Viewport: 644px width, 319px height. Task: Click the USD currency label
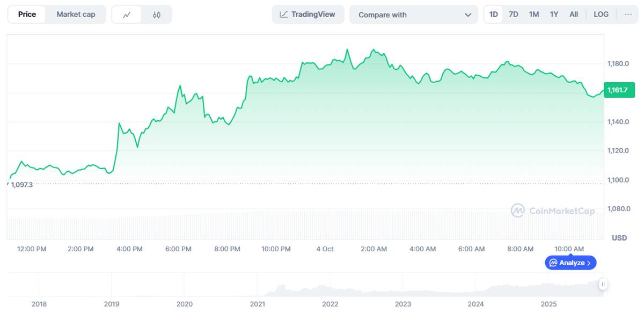click(x=619, y=237)
